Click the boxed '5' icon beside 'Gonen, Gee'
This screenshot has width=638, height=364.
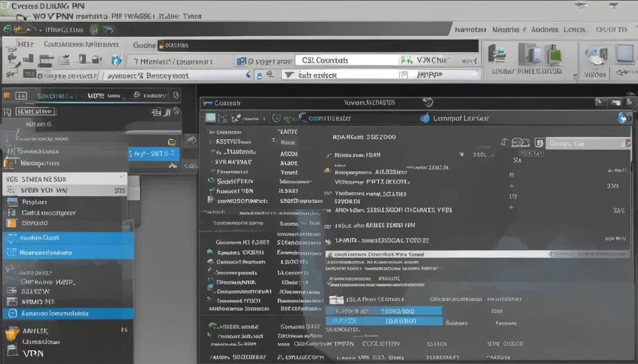pos(539,143)
